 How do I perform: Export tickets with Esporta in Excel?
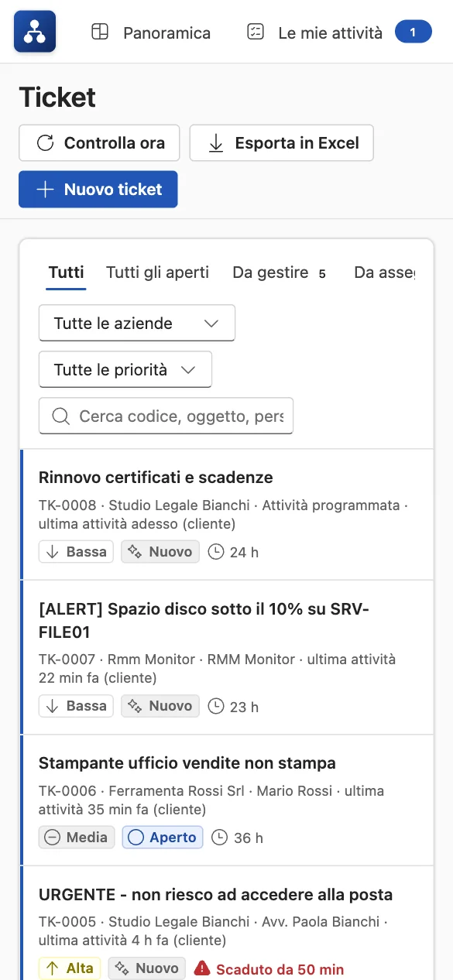tap(282, 143)
